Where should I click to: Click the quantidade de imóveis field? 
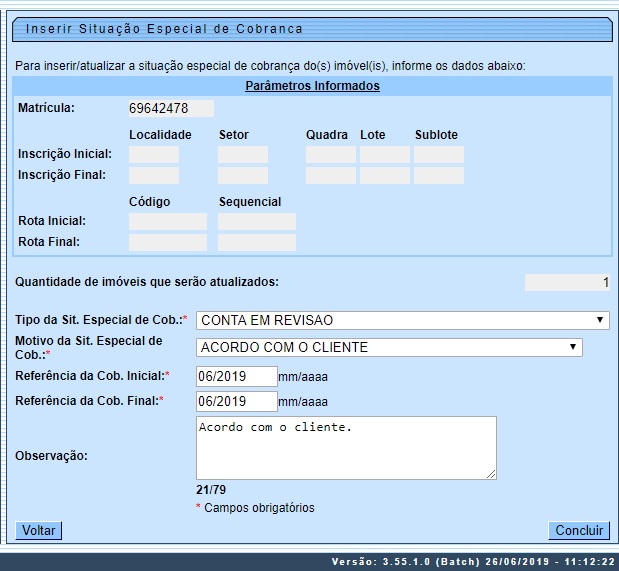[x=568, y=283]
